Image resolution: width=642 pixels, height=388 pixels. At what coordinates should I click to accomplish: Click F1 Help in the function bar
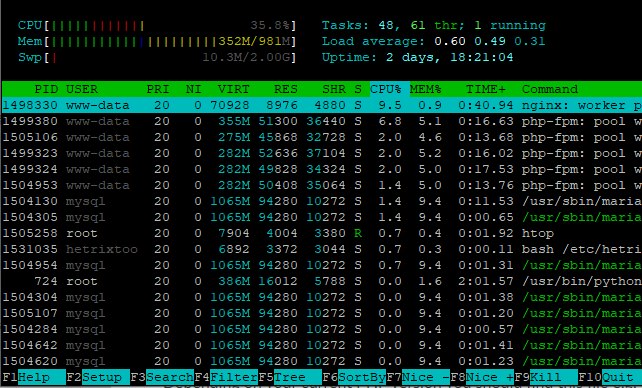34,377
